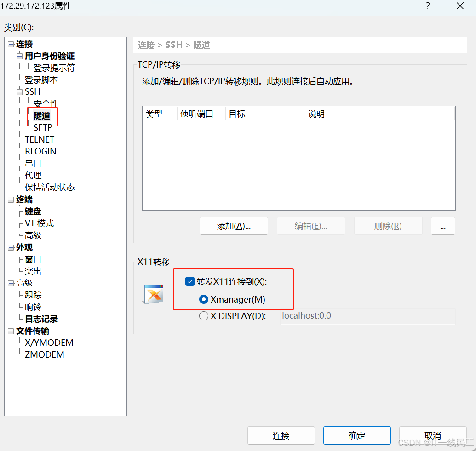Collapse the 用户身份验证 tree node
The height and width of the screenshot is (451, 476).
[20, 56]
